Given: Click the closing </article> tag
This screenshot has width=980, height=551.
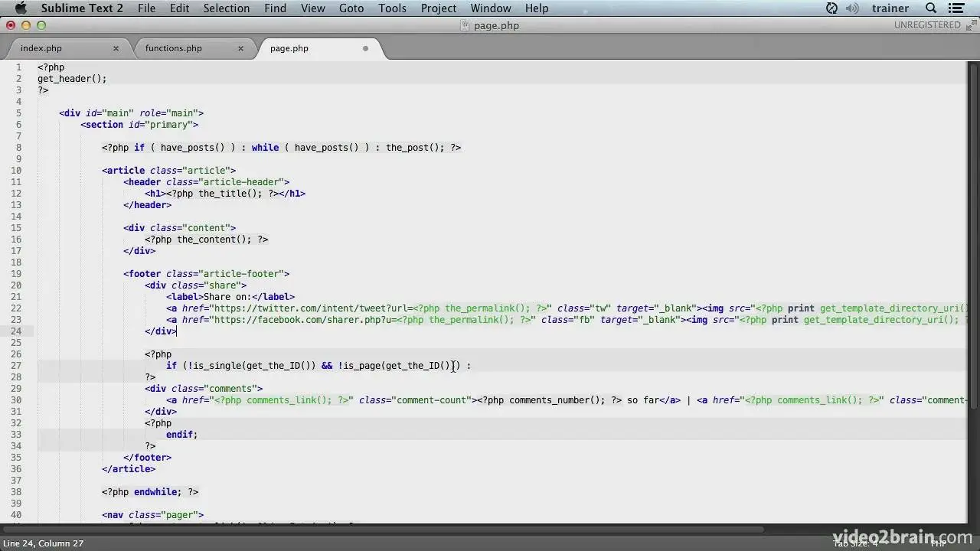Looking at the screenshot, I should pos(129,469).
